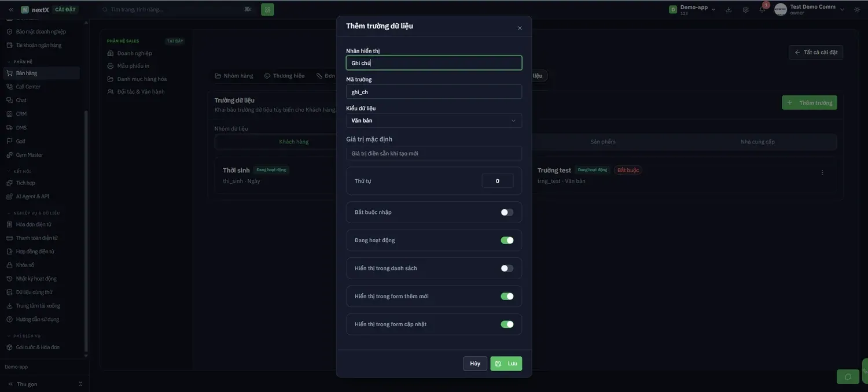Click the Thứ tự number field
868x392 pixels.
[x=498, y=181]
